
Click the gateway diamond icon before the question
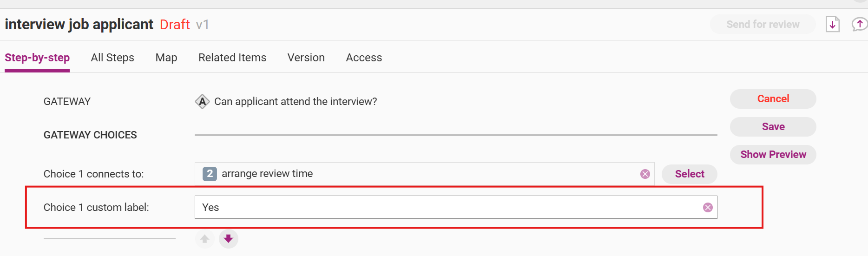[202, 101]
